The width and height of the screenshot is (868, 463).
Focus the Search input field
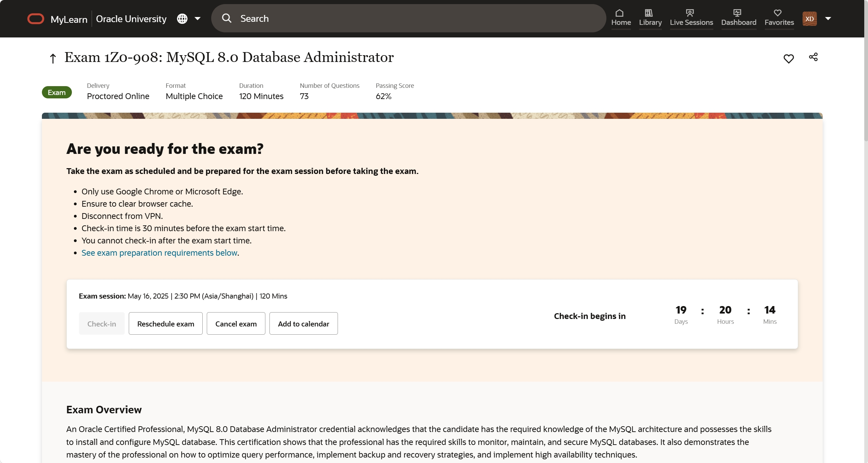coord(409,18)
